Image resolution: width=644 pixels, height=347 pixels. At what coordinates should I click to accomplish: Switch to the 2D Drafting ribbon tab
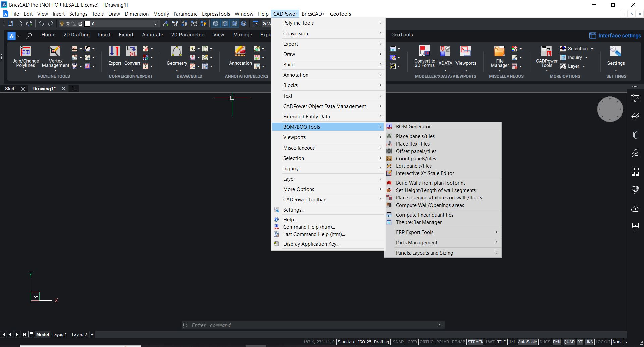coord(76,35)
